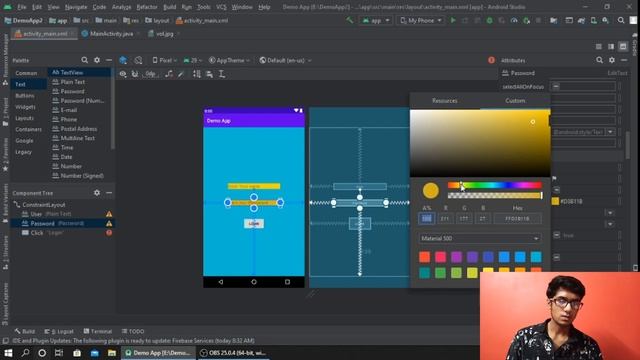
Task: Open the Pixel device dropdown
Action: click(x=164, y=60)
